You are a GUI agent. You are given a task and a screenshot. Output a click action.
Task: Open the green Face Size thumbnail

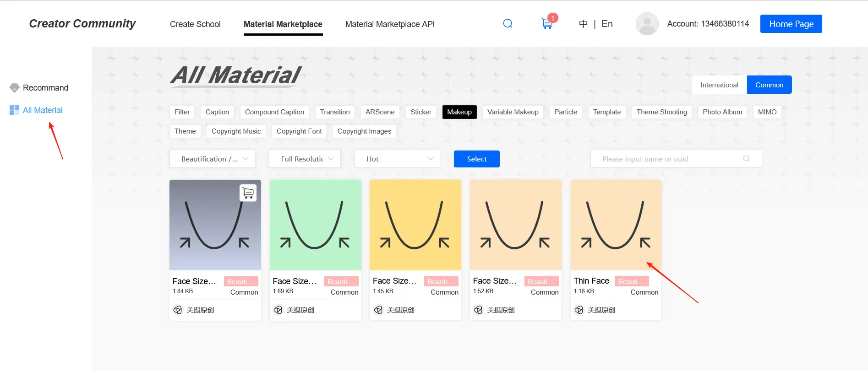click(x=315, y=225)
